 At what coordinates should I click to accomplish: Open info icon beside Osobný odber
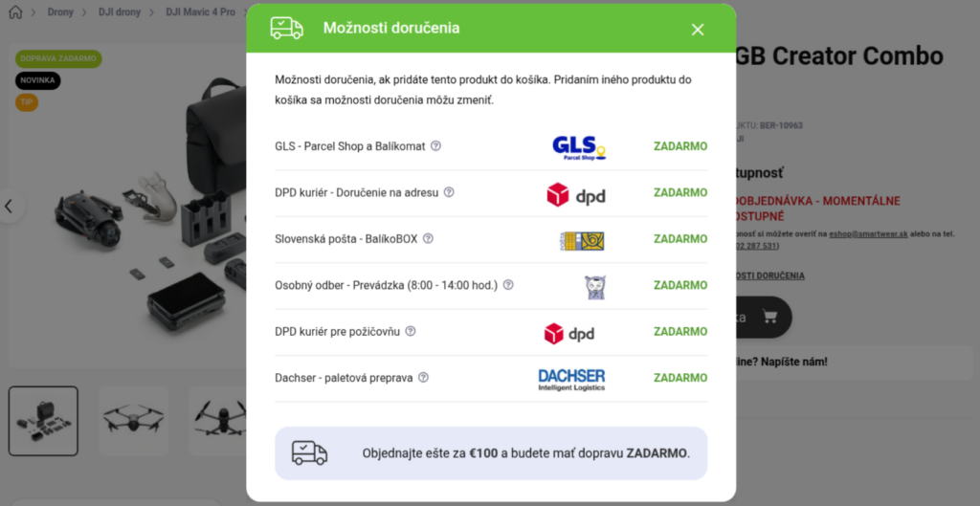click(x=508, y=284)
